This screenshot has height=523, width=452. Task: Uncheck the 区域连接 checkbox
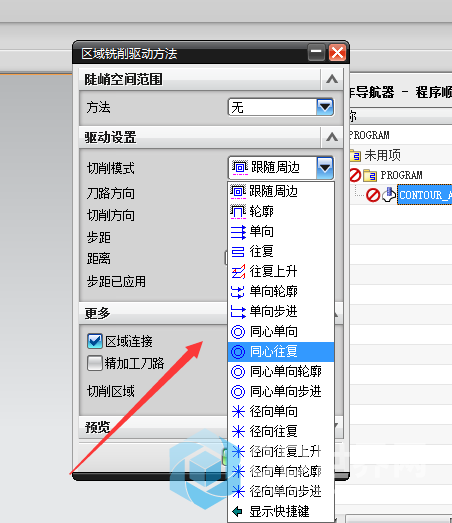(95, 341)
